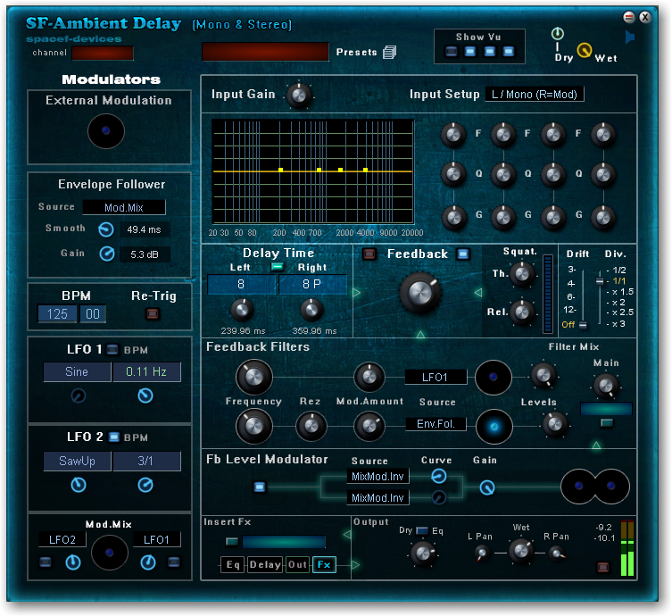Screen dimensions: 672x616
Task: Select the Out insert tab
Action: click(x=297, y=564)
